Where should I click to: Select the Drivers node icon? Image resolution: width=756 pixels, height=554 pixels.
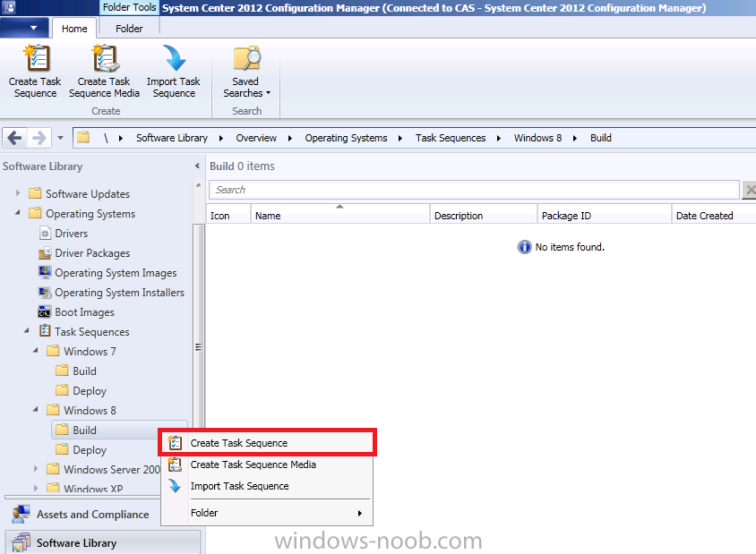tap(45, 234)
